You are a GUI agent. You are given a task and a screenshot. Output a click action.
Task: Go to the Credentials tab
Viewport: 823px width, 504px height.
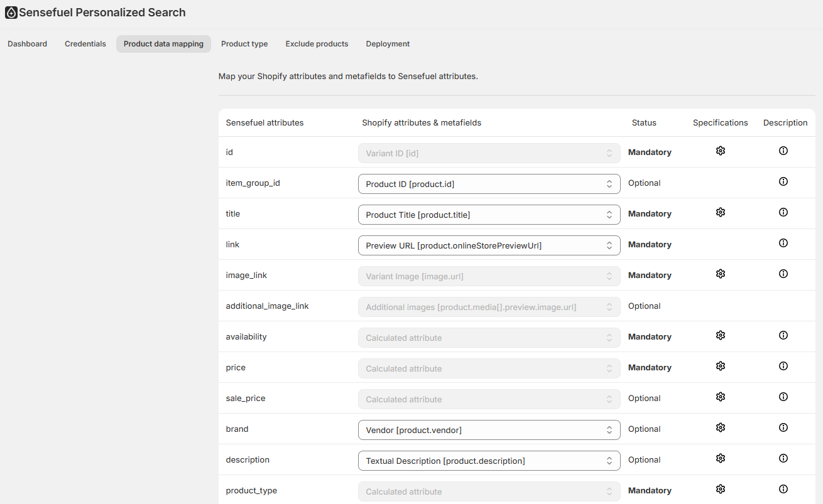(85, 44)
